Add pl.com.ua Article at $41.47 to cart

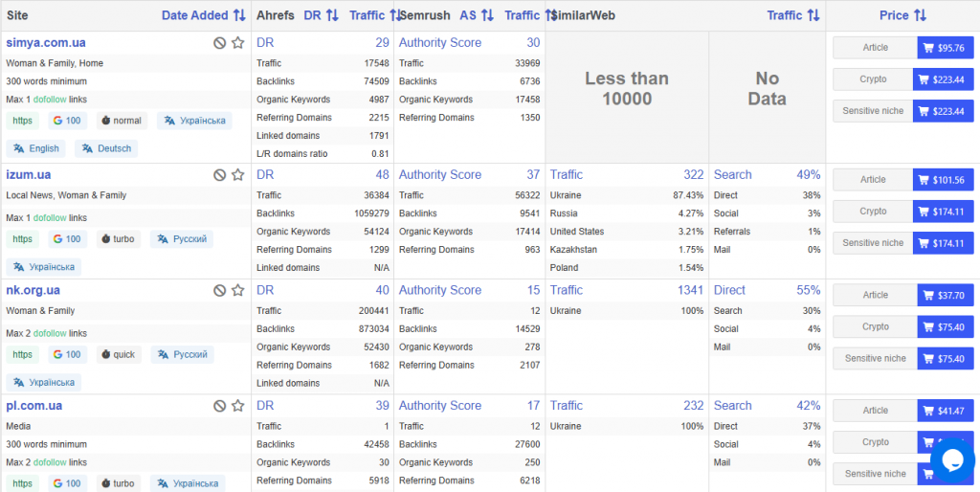pos(945,411)
